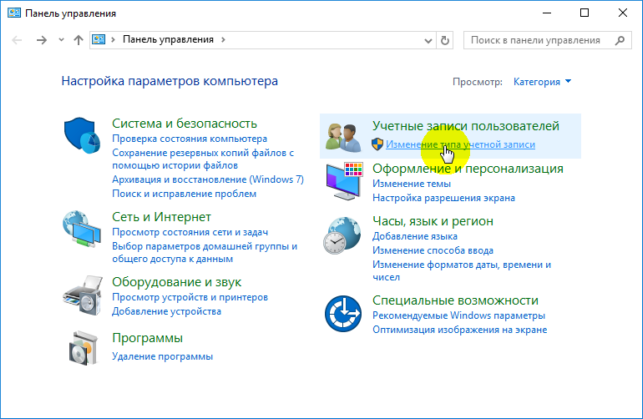Open Специальные возможности heading
The width and height of the screenshot is (643, 419).
(x=455, y=300)
